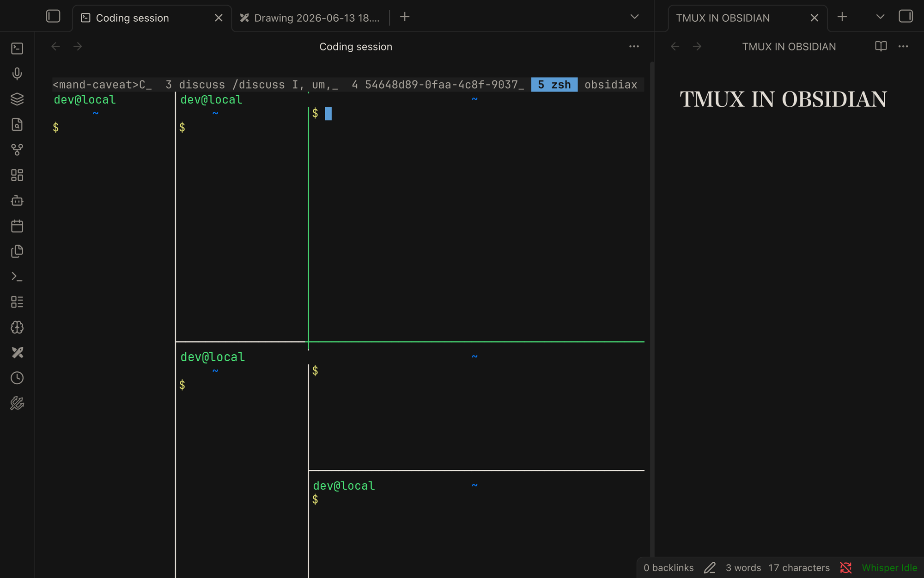Viewport: 924px width, 578px height.
Task: Open canvas grid blocks icon
Action: coord(17,175)
